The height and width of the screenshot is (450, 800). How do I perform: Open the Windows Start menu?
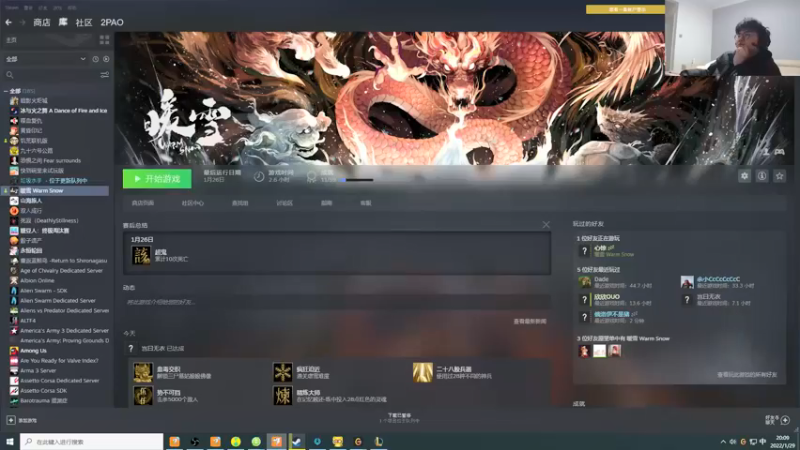coord(9,441)
